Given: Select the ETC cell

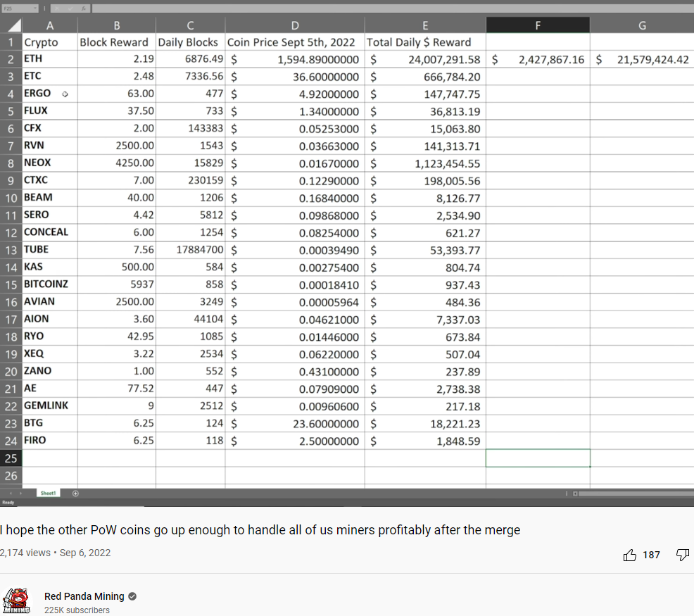Looking at the screenshot, I should pyautogui.click(x=50, y=77).
